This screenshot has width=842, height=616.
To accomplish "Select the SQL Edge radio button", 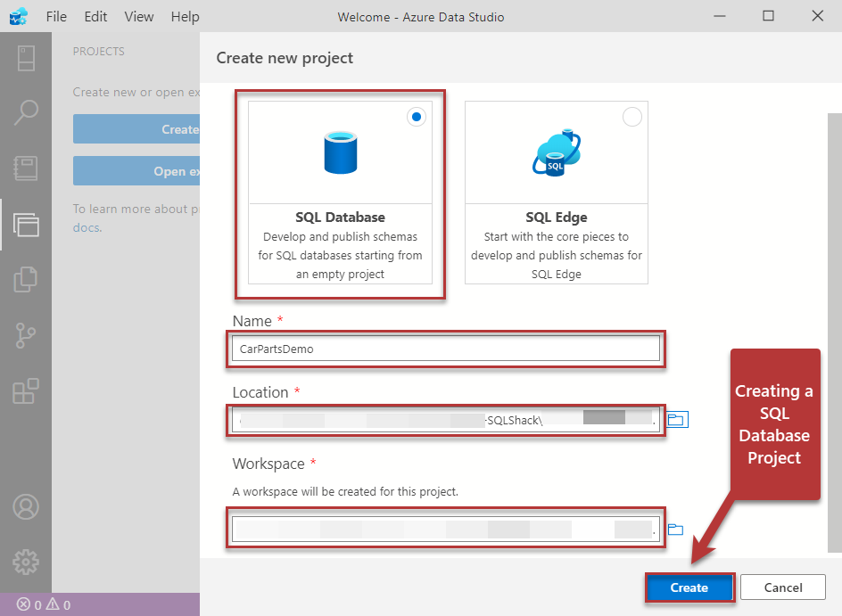I will click(631, 117).
